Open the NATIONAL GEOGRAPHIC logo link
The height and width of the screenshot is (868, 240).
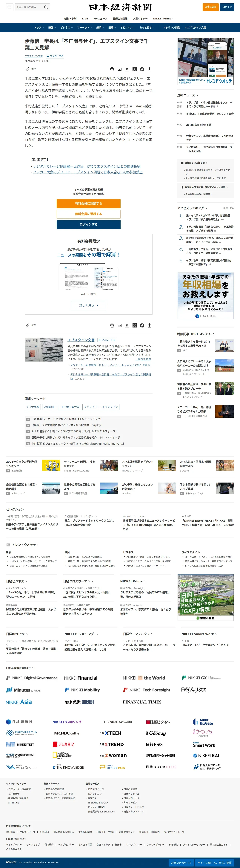pyautogui.click(x=62, y=756)
